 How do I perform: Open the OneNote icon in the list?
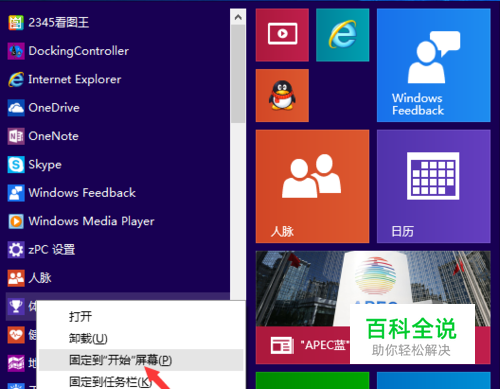(16, 136)
